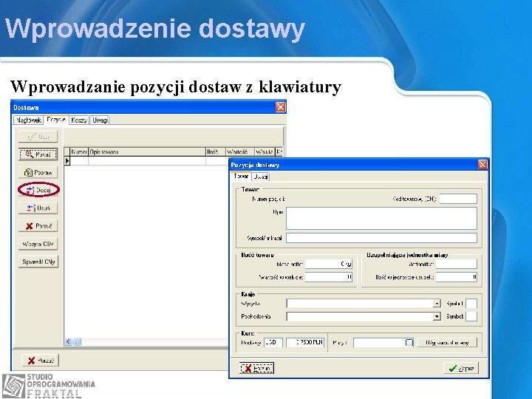Open the Pochodzenia country dropdown
The width and height of the screenshot is (532, 399).
click(x=437, y=316)
